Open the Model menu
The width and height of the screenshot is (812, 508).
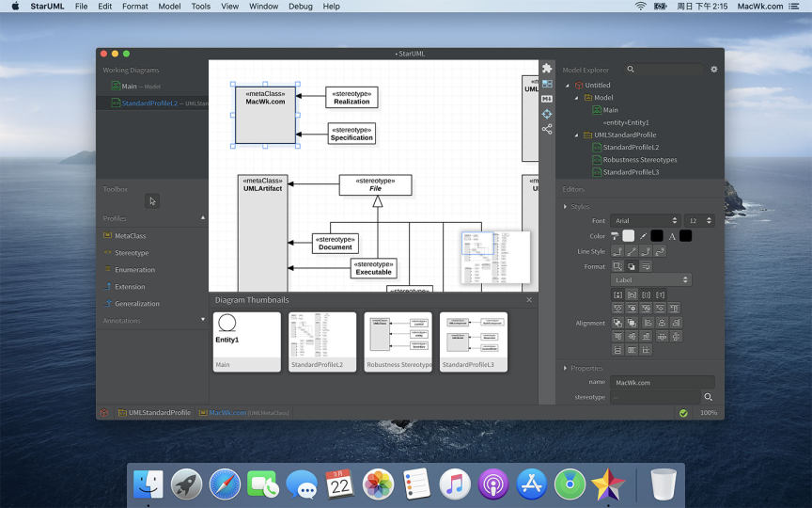point(169,7)
